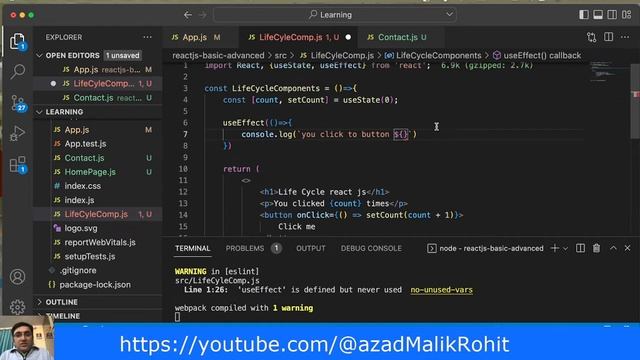Screen dimensions: 640x360
Task: Open package-lock.json in the file tree
Action: [98, 284]
